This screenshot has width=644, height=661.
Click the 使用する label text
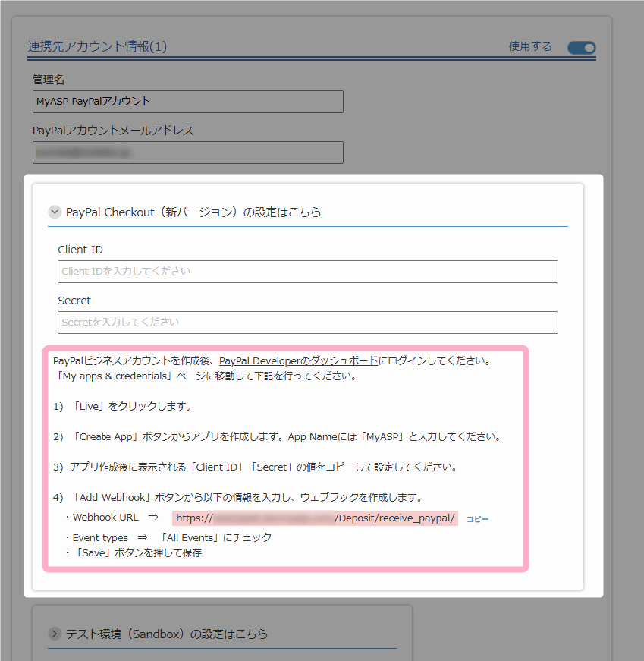point(530,47)
